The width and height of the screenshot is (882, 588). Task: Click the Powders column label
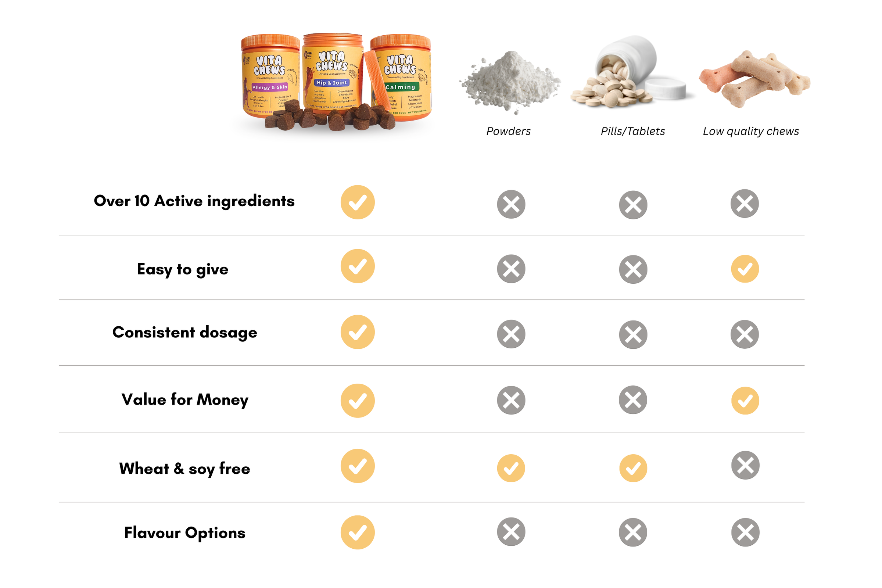click(508, 131)
